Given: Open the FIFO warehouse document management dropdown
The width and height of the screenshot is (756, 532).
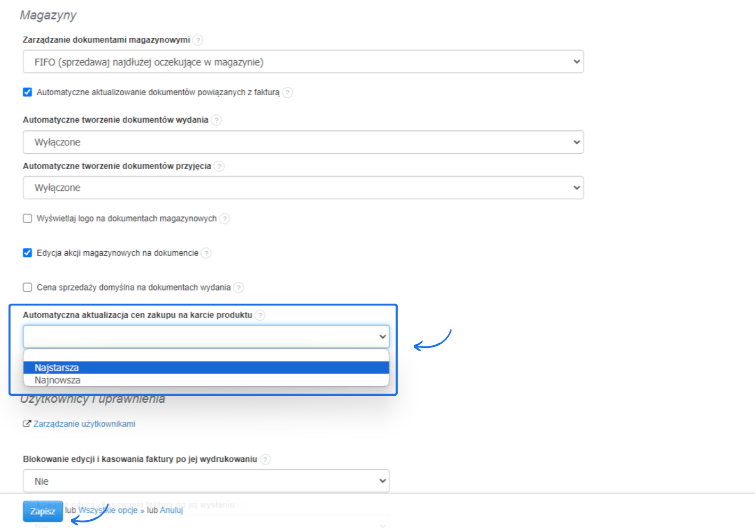Looking at the screenshot, I should 303,62.
